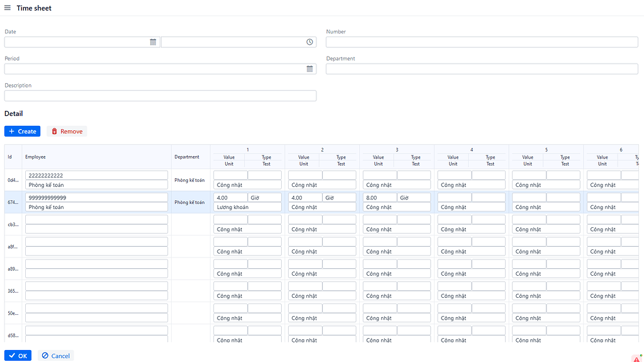644x362 pixels.
Task: Focus the Number input field
Action: [482, 42]
